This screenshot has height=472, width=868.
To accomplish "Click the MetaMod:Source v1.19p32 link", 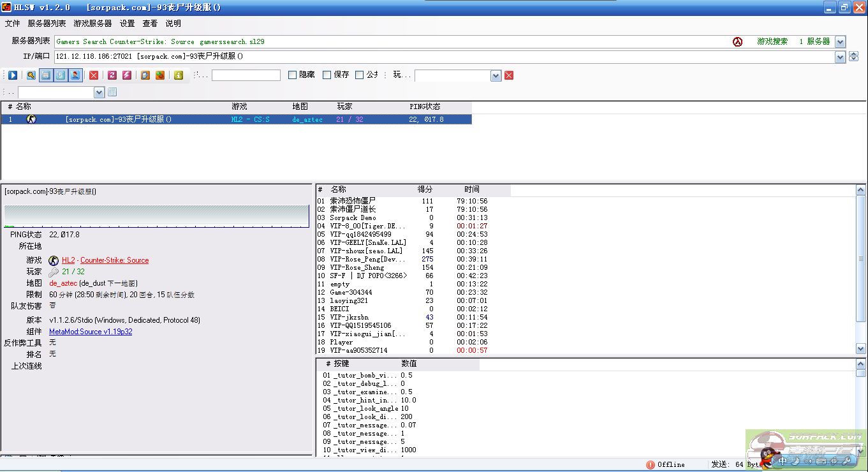I will [x=91, y=332].
